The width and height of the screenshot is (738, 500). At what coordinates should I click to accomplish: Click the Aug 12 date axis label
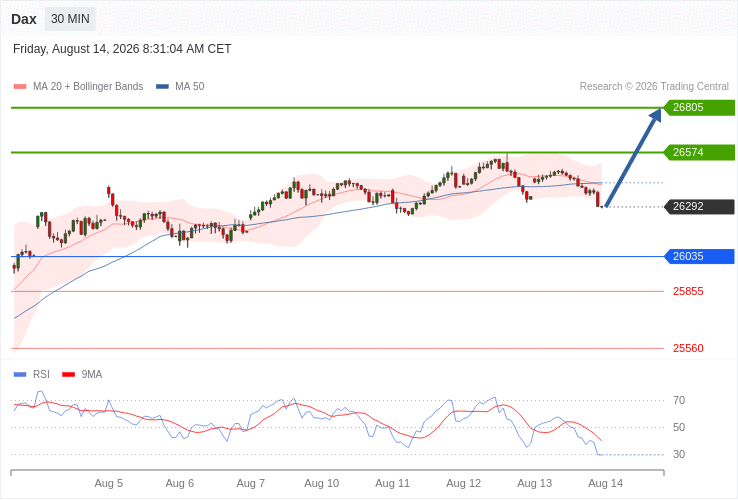click(464, 484)
